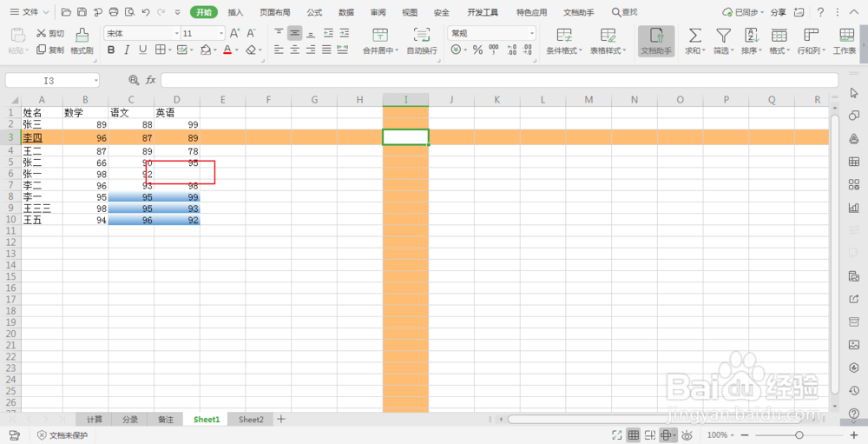Toggle reading mode crosshair highlight button
The image size is (868, 444).
point(667,435)
